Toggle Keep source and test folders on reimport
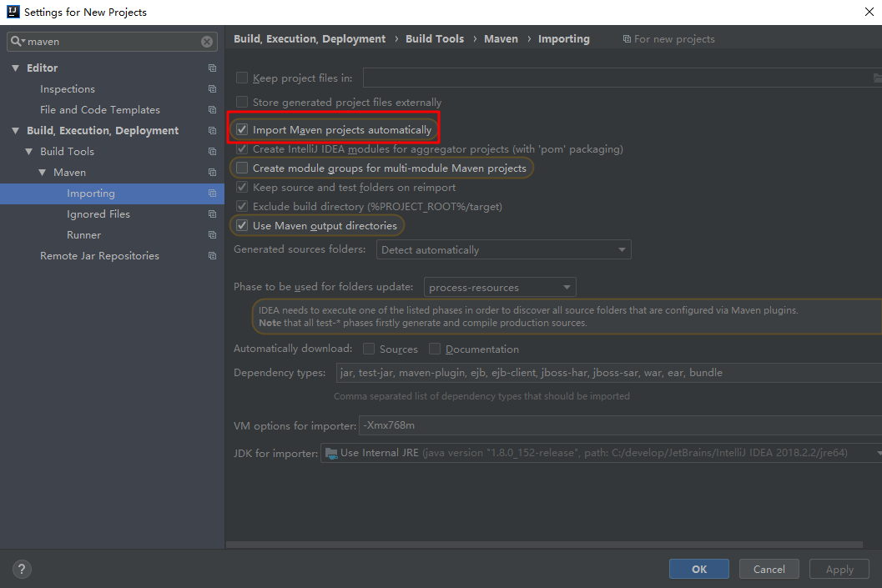 coord(242,187)
